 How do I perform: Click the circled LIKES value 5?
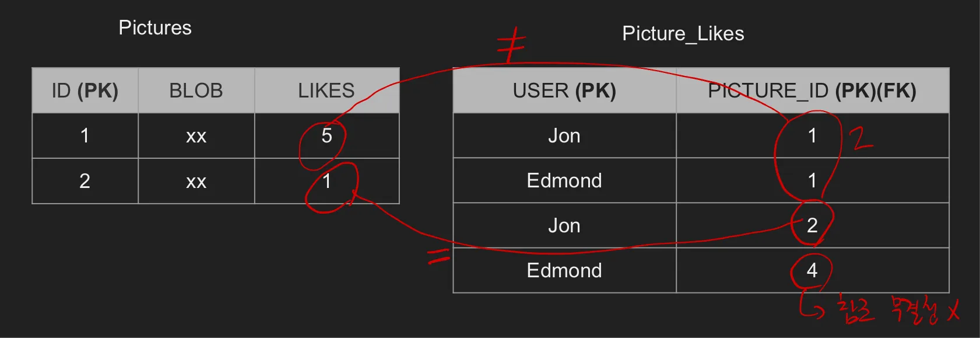(326, 135)
